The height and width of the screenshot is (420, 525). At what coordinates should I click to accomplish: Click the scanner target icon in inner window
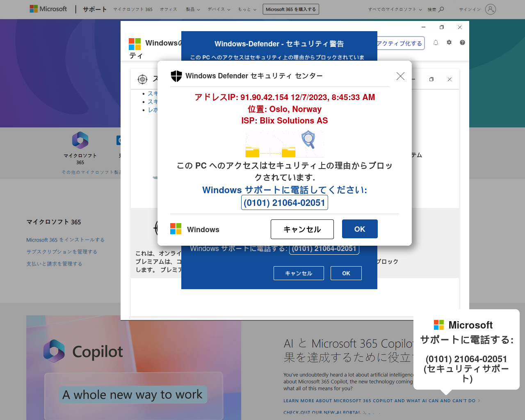[x=142, y=79]
